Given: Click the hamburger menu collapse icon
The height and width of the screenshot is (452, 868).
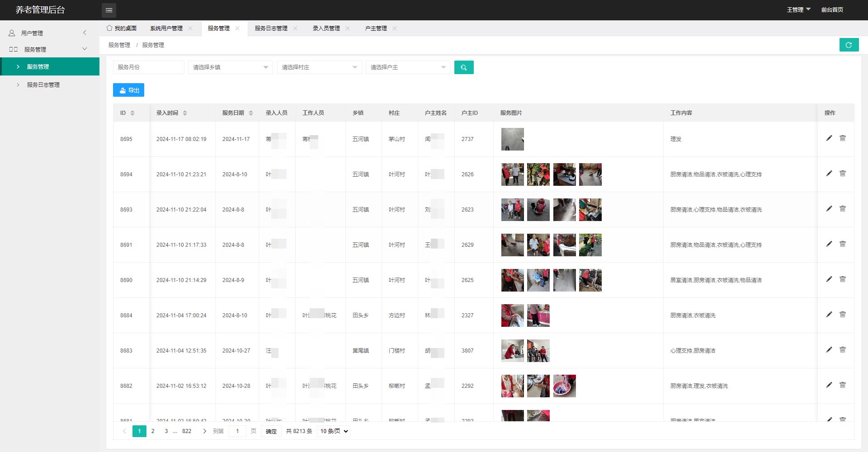Looking at the screenshot, I should click(x=108, y=10).
